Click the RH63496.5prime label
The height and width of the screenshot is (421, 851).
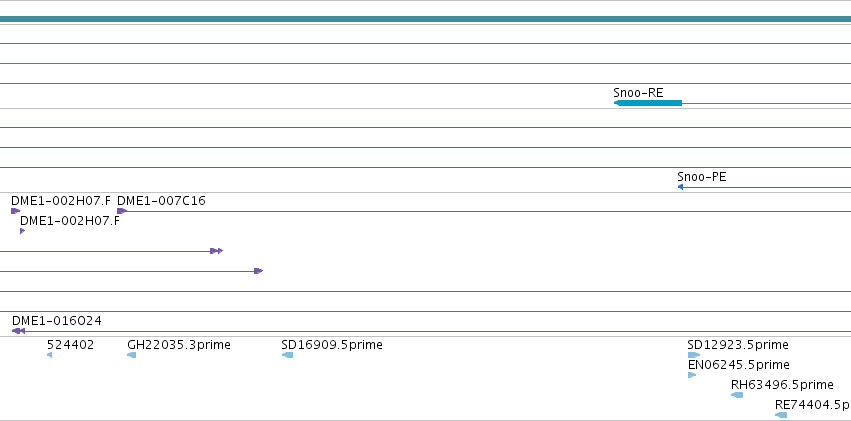click(782, 385)
